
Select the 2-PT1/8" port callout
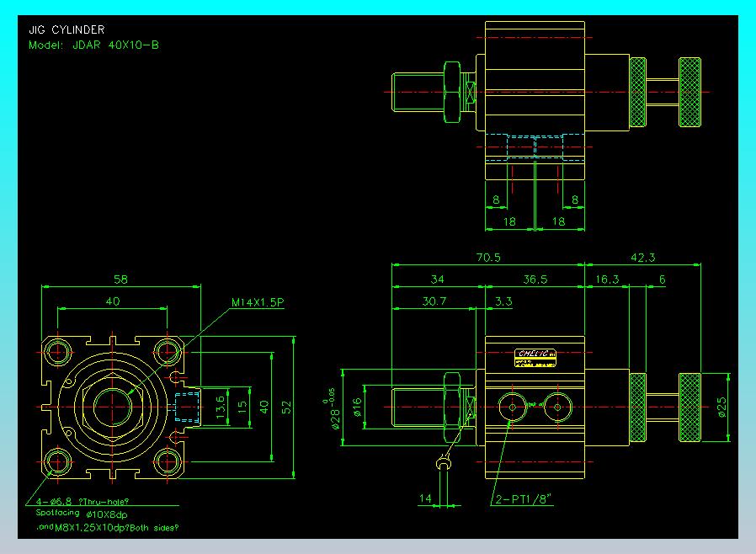(x=524, y=499)
